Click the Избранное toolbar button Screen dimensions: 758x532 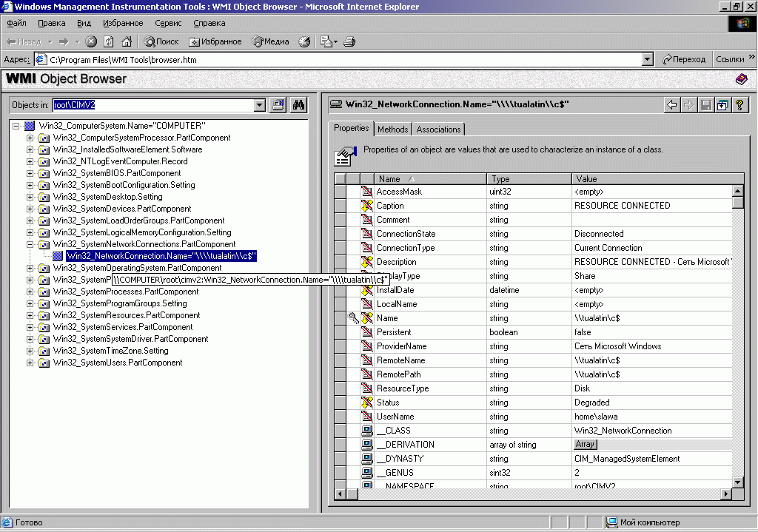click(215, 41)
